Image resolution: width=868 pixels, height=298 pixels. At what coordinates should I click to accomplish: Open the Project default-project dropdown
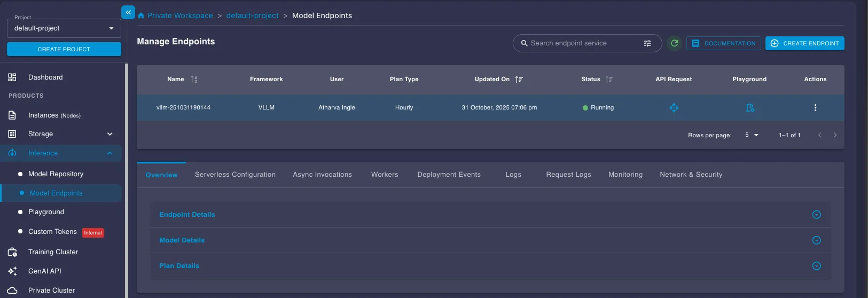[64, 28]
